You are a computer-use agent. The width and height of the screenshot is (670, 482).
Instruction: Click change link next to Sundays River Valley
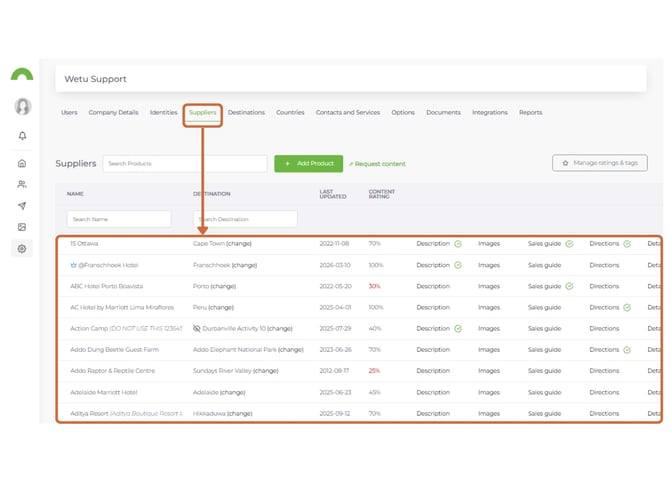pyautogui.click(x=265, y=370)
